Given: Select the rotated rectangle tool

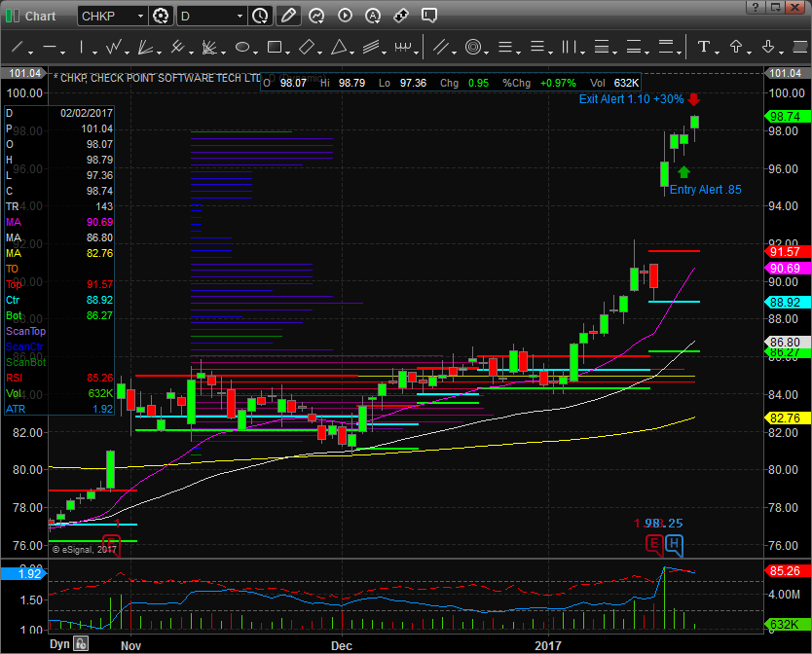Looking at the screenshot, I should point(307,47).
